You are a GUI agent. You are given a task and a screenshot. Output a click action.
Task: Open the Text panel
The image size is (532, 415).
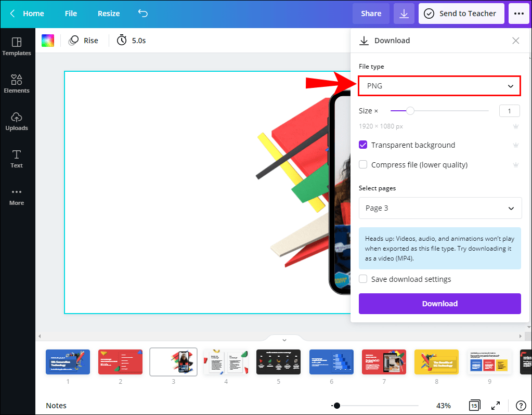(x=17, y=158)
